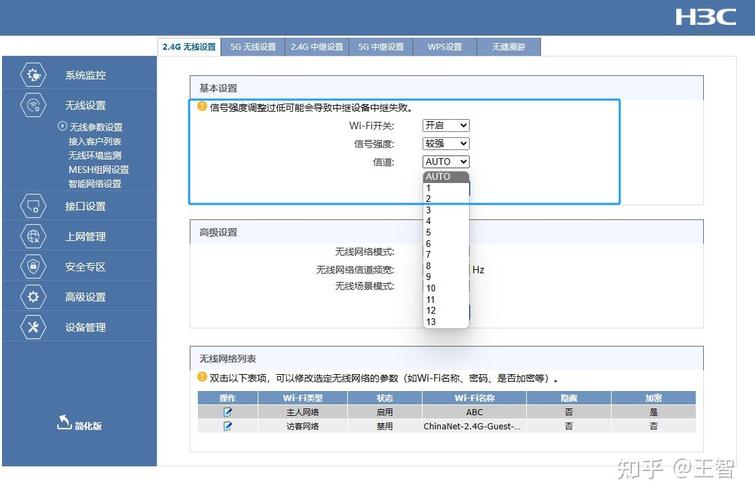
Task: Click the 无线设置 menu label
Action: tap(86, 105)
